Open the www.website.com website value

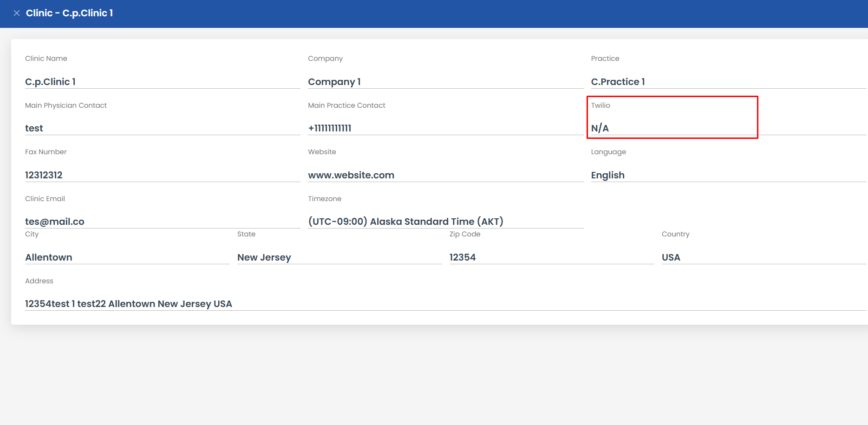pos(351,175)
